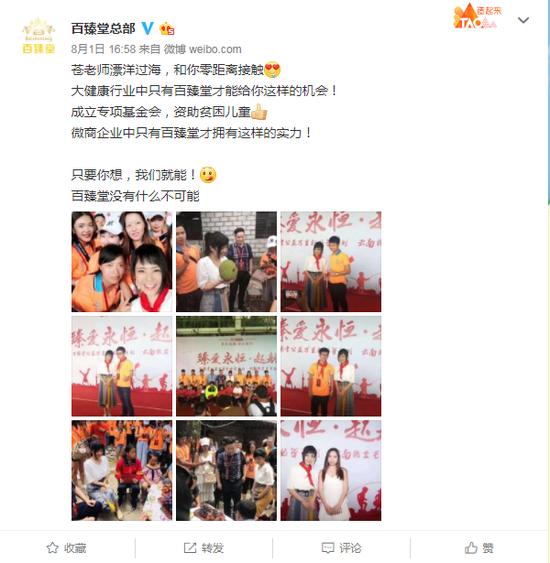Click the crown membership badge icon
550x563 pixels.
pos(167,28)
